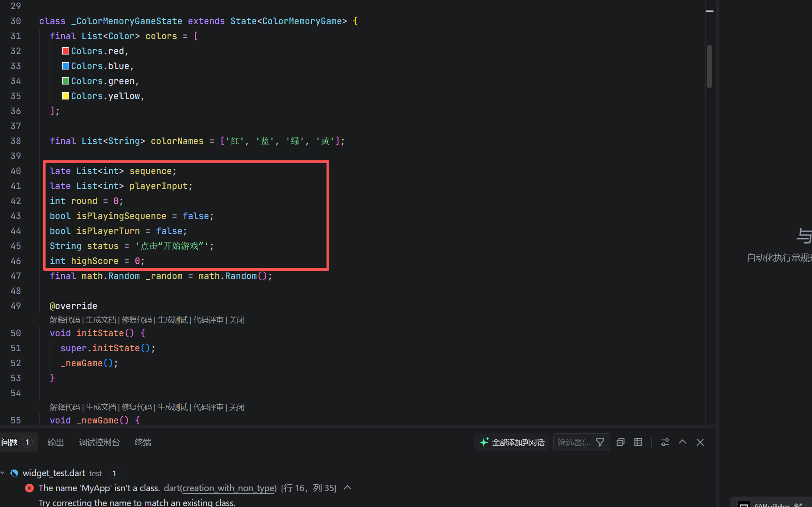Click 代码评审 above initState
This screenshot has width=812, height=507.
click(208, 320)
